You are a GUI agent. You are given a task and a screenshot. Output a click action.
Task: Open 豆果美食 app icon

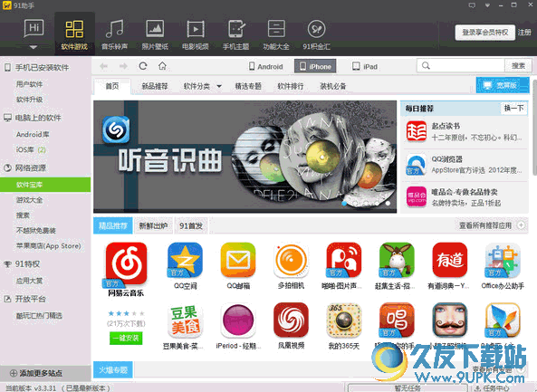click(186, 320)
